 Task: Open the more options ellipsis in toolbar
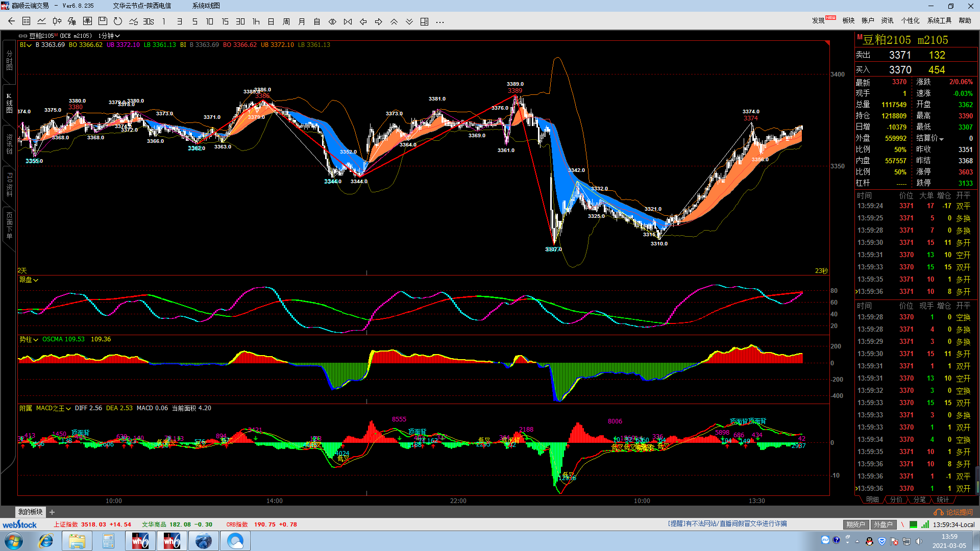click(x=440, y=21)
